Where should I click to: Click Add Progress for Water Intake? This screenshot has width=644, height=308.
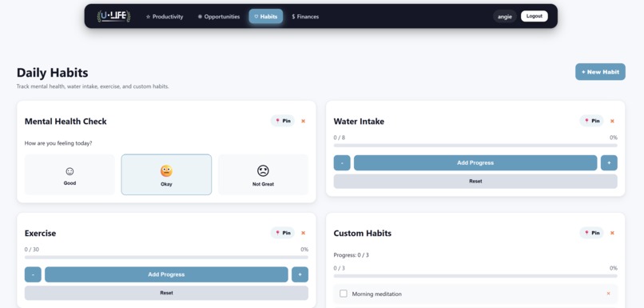coord(475,163)
